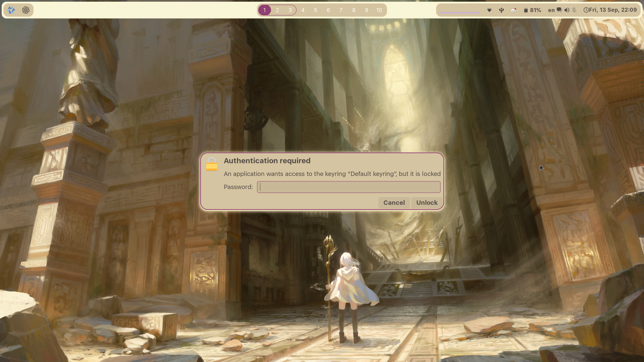Image resolution: width=644 pixels, height=362 pixels.
Task: Click Unlock to open the keyring
Action: [x=427, y=203]
